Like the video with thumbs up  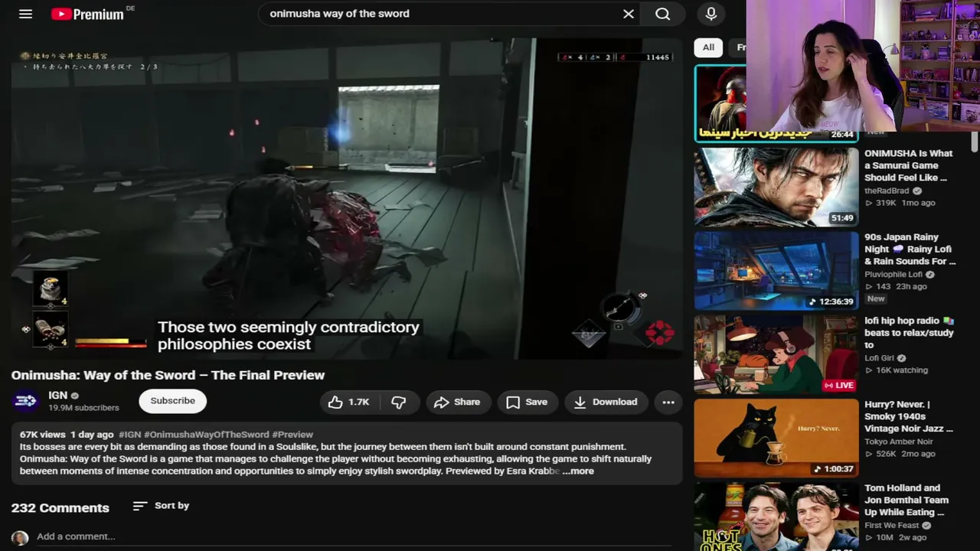(x=348, y=402)
